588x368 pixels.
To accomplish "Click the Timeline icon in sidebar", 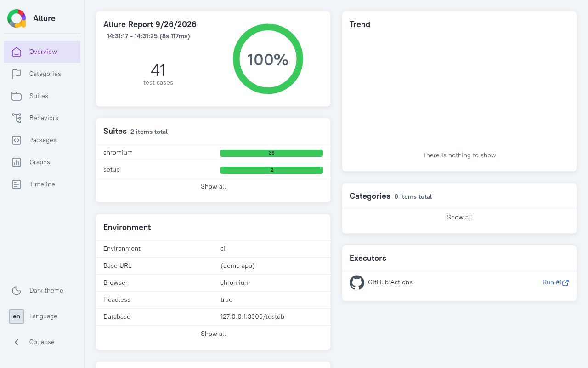I will (17, 184).
